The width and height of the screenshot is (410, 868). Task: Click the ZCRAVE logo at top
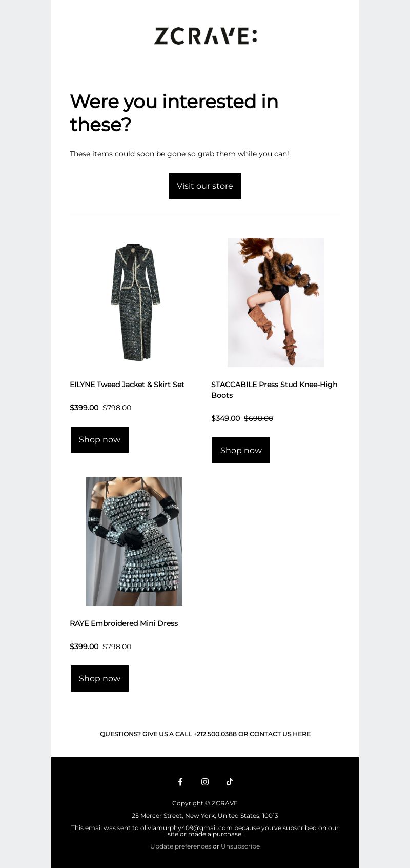[205, 36]
